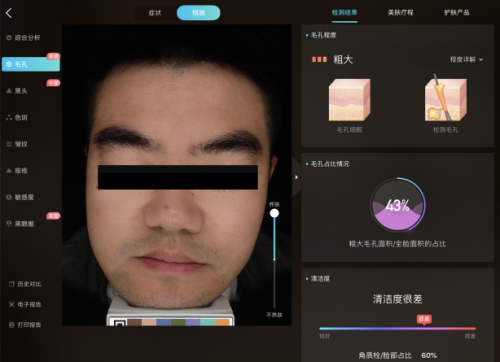
Task: Open the 痤疮 acne analysis
Action: 17,171
